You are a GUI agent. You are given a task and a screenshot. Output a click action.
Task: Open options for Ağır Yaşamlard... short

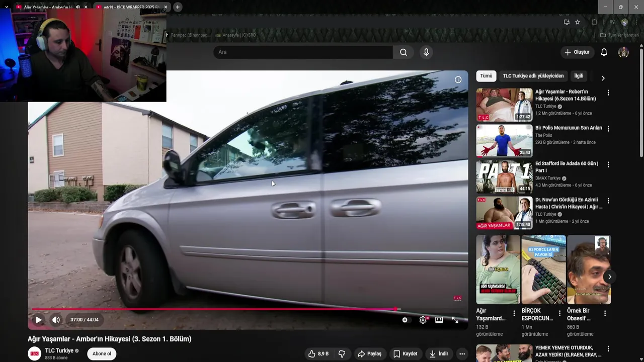[x=514, y=313]
